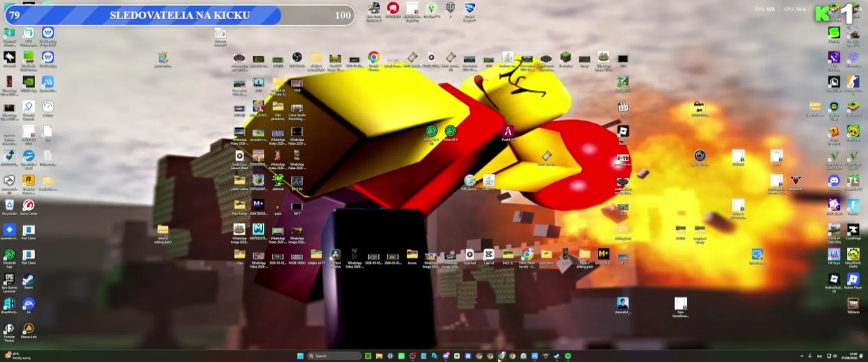The height and width of the screenshot is (362, 868).
Task: Open the Modrinth App desktop shortcut
Action: pos(9,257)
